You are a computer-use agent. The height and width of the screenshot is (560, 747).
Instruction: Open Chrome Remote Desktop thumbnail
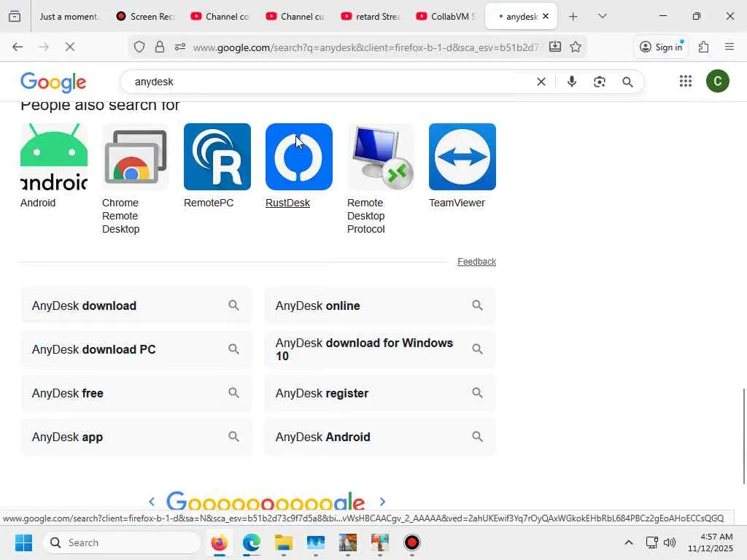click(x=136, y=157)
